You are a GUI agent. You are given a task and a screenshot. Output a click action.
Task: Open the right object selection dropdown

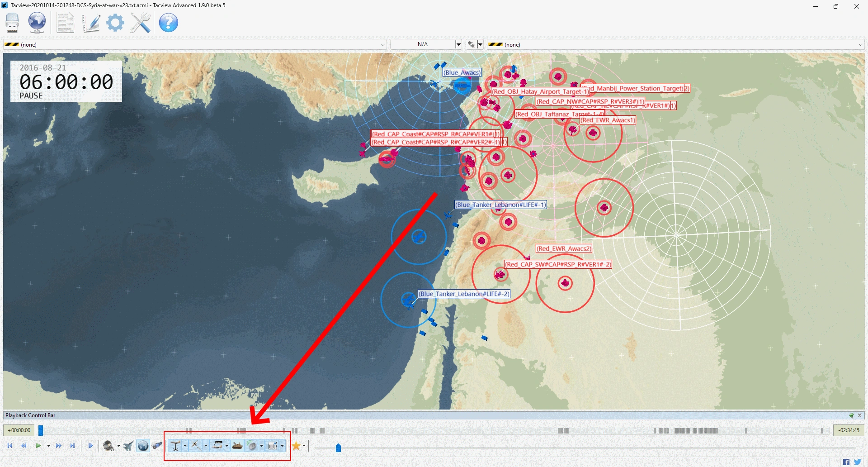(x=676, y=44)
